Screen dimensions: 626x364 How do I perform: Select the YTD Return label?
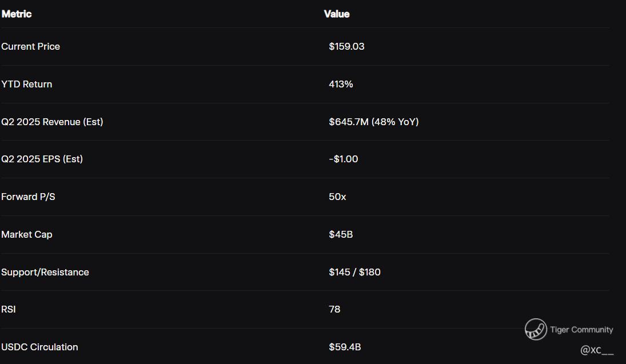point(26,84)
